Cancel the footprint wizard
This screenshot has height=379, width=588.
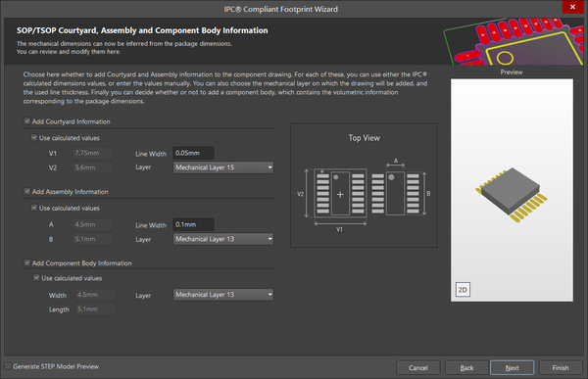(417, 368)
